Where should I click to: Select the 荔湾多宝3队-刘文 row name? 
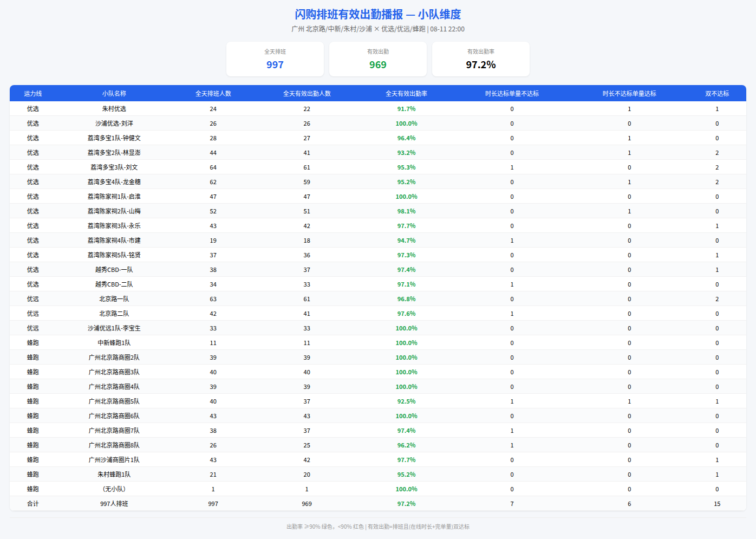coord(114,167)
